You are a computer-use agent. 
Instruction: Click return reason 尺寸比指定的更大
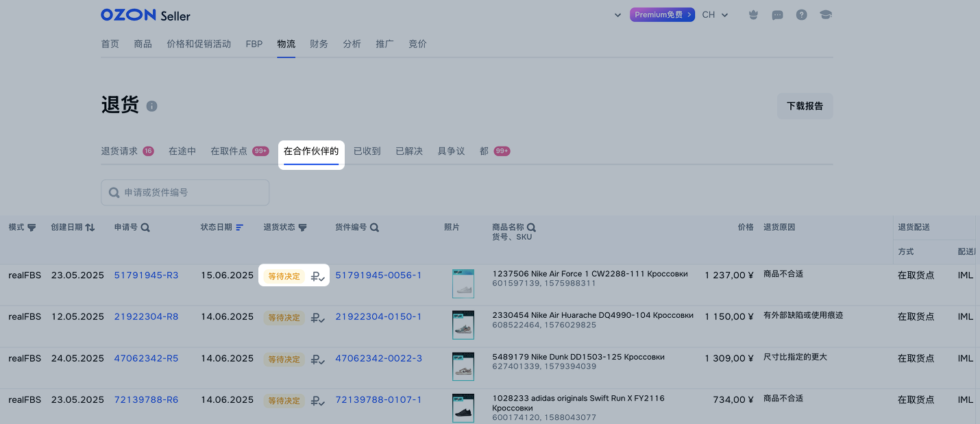[795, 357]
